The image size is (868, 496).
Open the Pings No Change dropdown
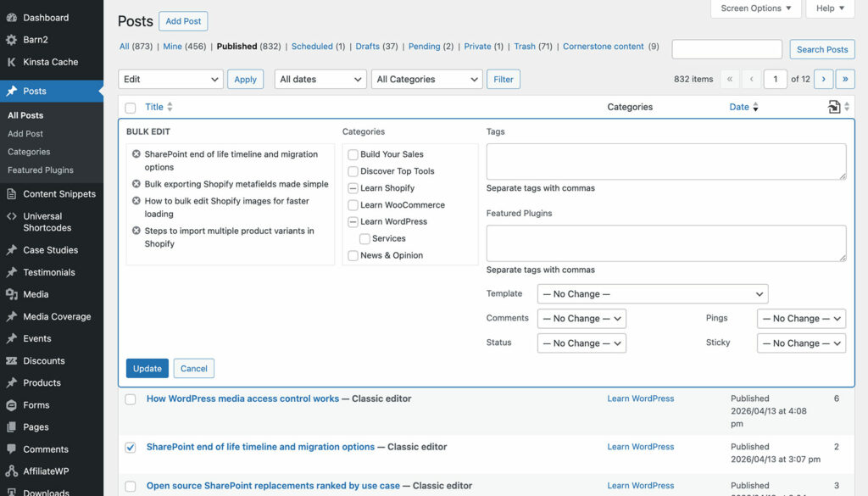801,318
